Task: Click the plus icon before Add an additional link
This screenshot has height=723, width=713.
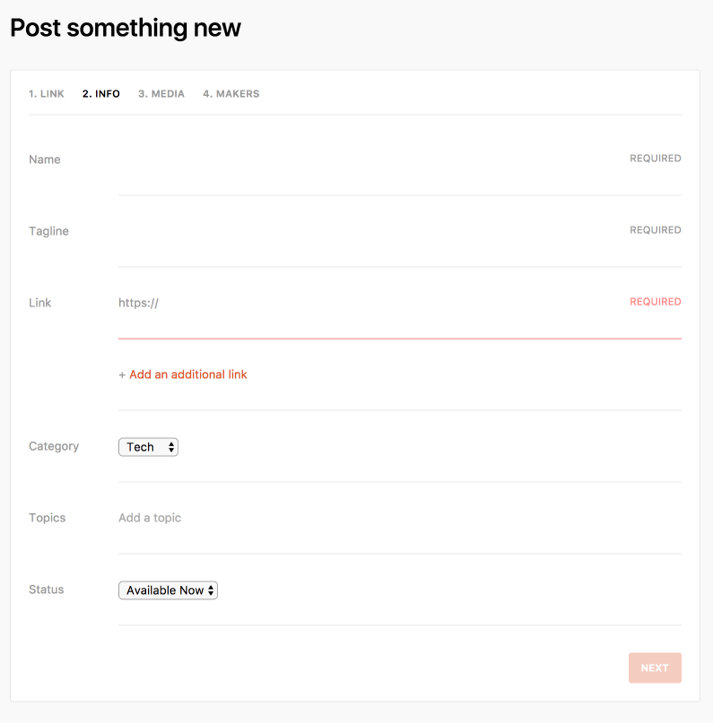Action: point(122,375)
